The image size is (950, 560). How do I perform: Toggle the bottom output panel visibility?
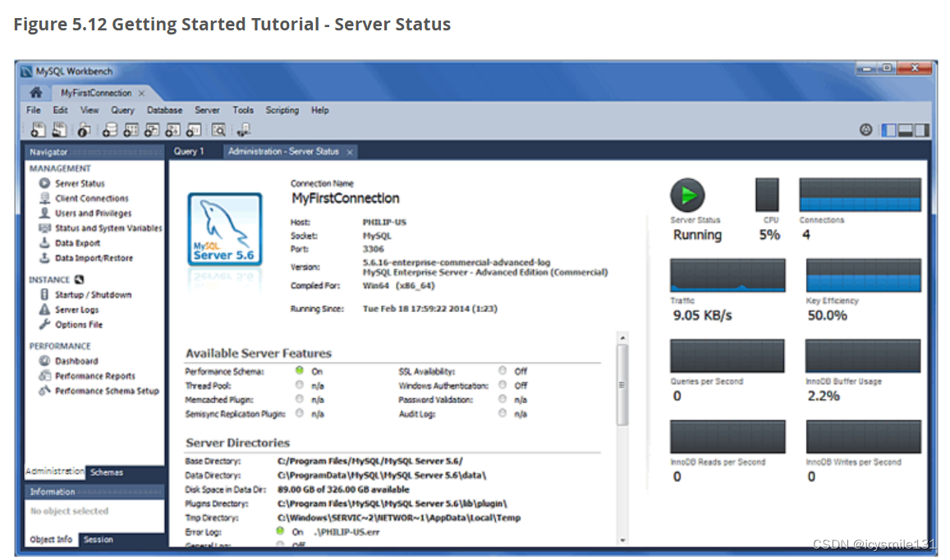[905, 130]
